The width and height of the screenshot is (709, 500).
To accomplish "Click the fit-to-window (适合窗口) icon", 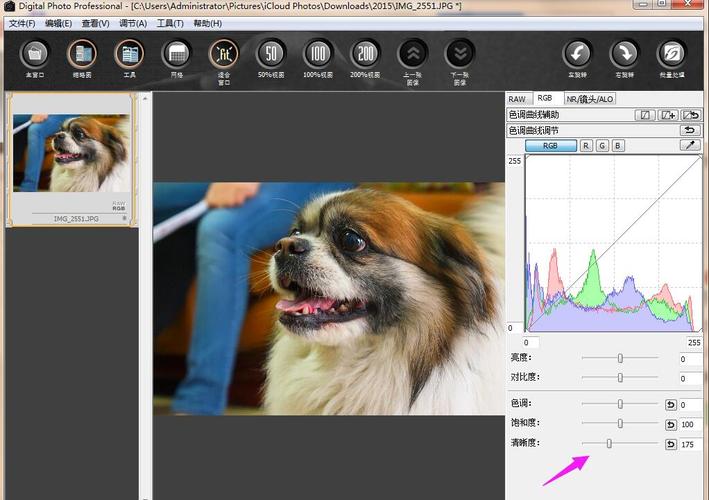I will pyautogui.click(x=224, y=54).
